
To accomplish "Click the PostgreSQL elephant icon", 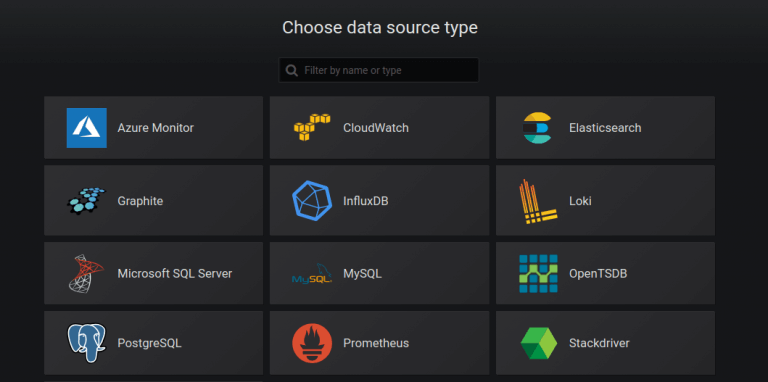I will [87, 343].
